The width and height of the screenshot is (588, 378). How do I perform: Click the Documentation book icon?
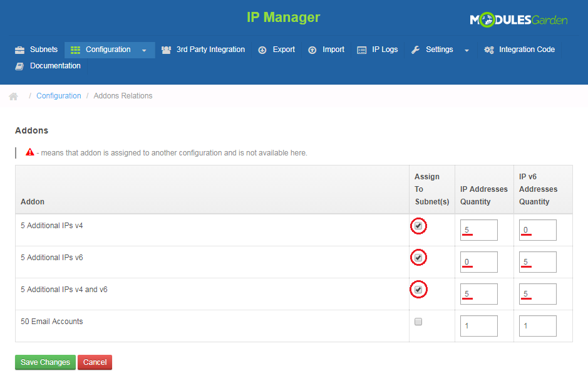click(x=19, y=66)
